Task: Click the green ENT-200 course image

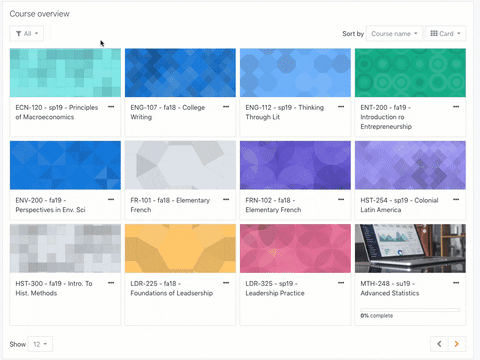Action: (410, 73)
